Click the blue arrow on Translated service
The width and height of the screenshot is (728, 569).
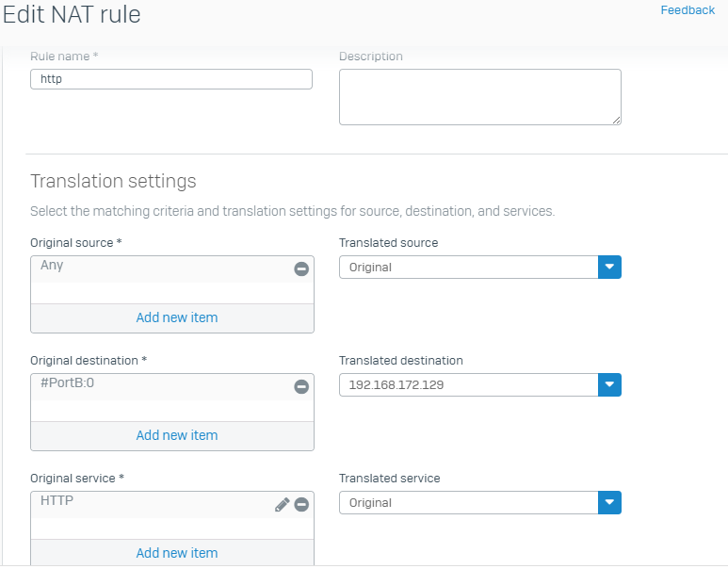609,502
